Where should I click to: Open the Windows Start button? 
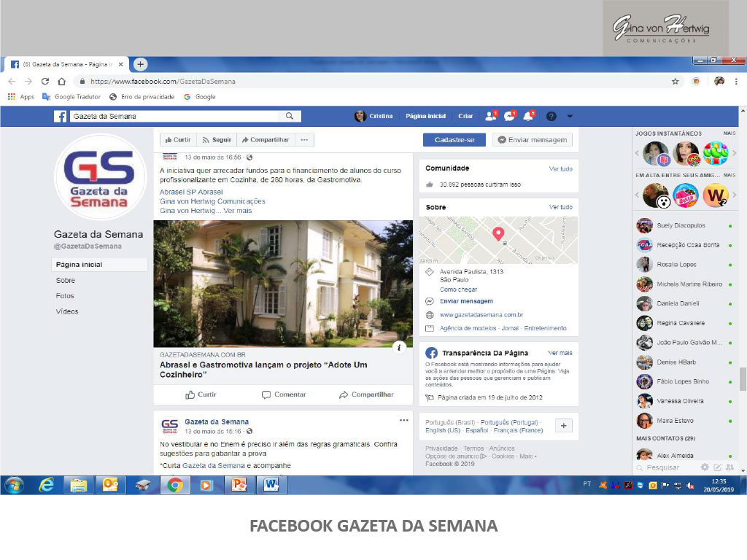point(14,486)
